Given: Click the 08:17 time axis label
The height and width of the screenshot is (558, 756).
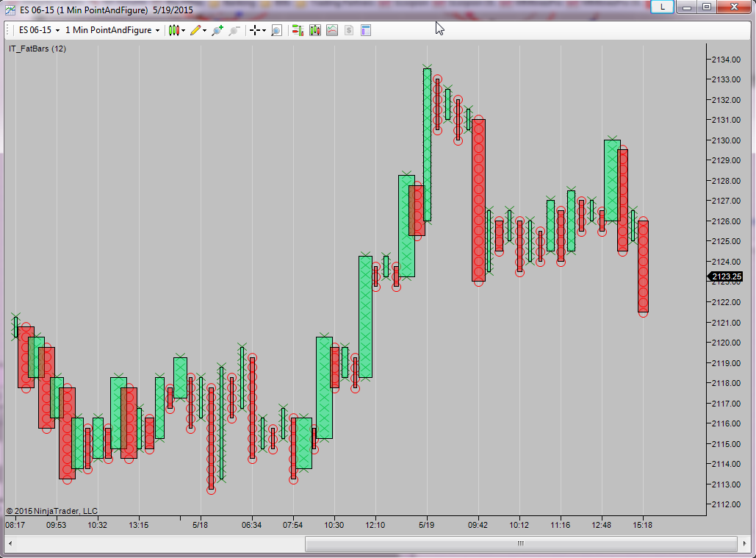Looking at the screenshot, I should click(x=15, y=525).
